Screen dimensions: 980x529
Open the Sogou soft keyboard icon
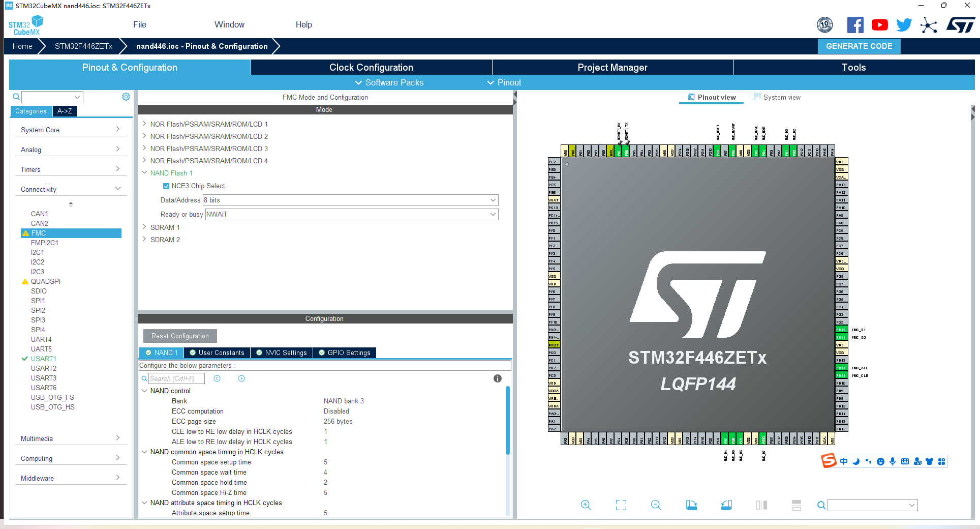(905, 461)
